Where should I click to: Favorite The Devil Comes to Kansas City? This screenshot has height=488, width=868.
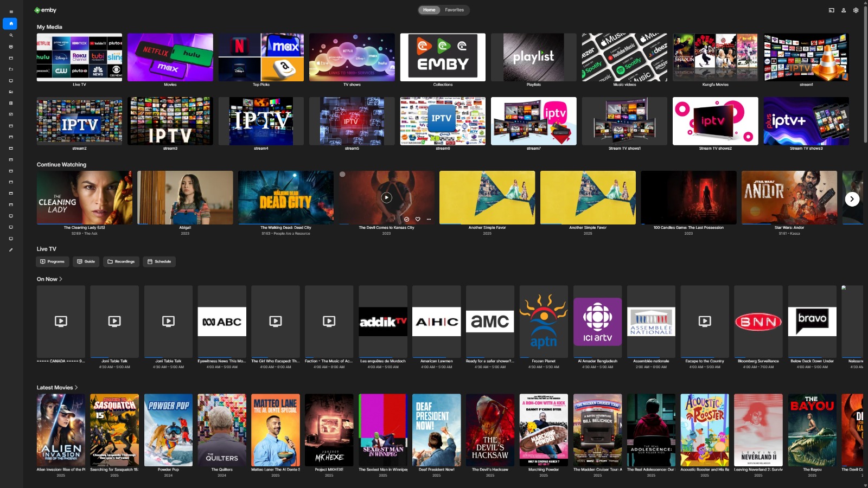click(418, 219)
